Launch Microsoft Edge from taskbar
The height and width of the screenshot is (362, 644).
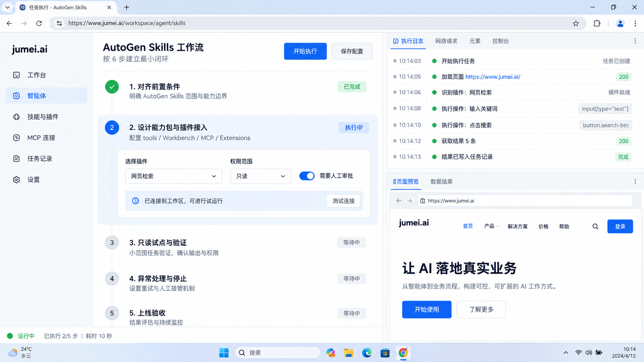367,353
